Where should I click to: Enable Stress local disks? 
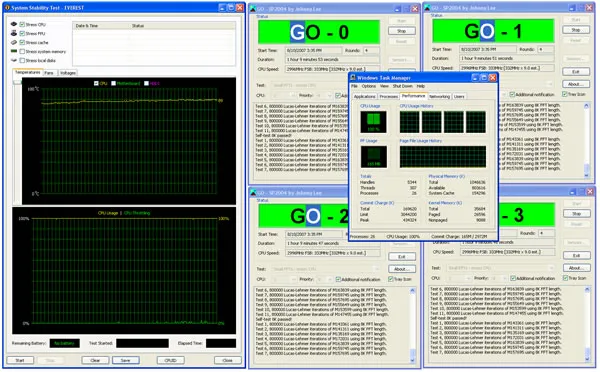click(22, 60)
